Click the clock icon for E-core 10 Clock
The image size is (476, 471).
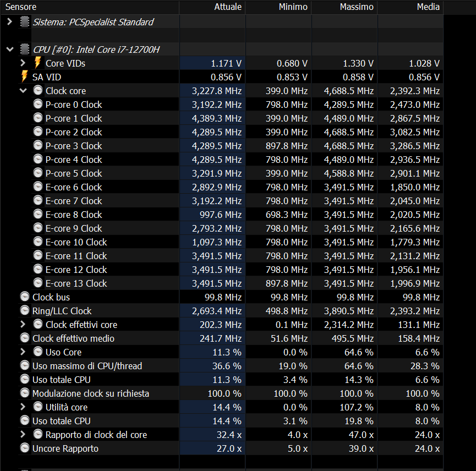click(38, 242)
